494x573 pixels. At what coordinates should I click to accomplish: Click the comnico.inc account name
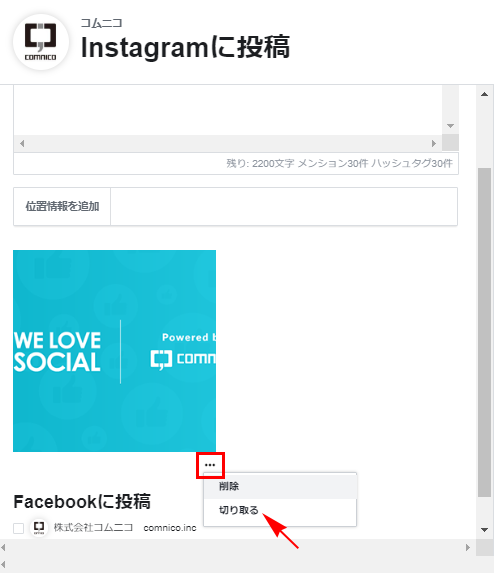[170, 528]
